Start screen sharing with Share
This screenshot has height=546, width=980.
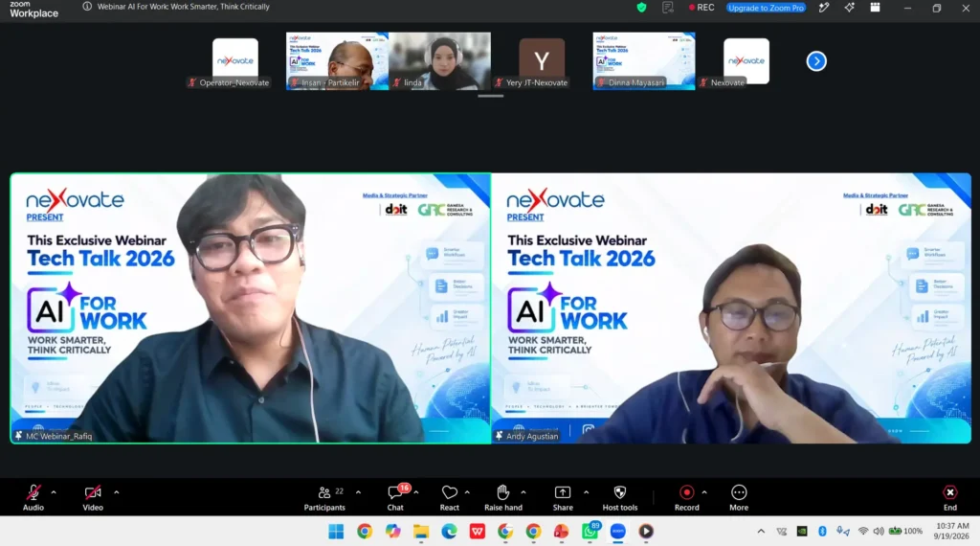coord(563,498)
